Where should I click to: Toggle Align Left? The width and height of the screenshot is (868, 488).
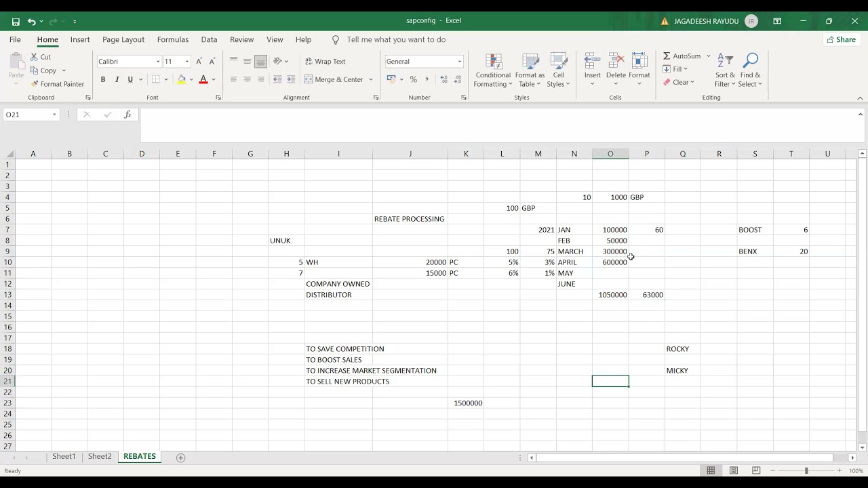pyautogui.click(x=233, y=79)
